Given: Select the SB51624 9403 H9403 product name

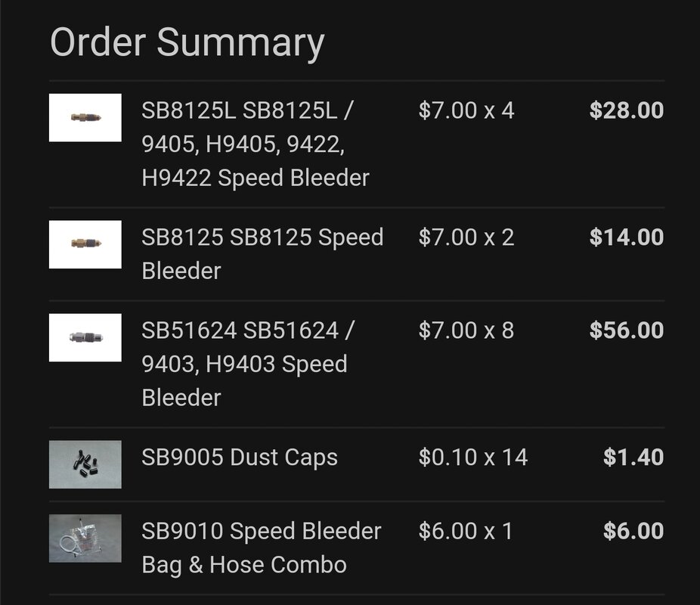Looking at the screenshot, I should click(x=248, y=364).
